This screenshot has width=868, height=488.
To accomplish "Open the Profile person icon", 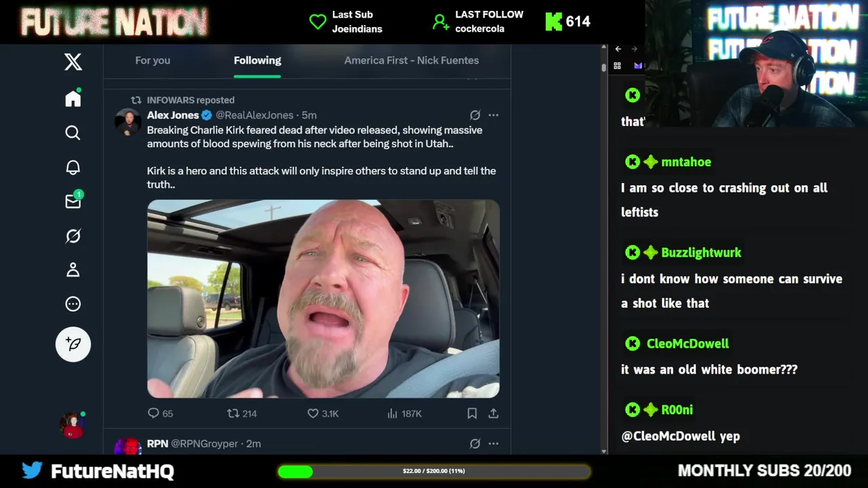I will point(73,270).
